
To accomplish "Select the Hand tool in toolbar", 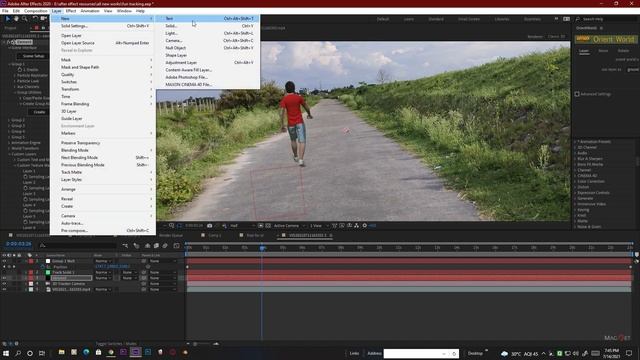I will click(16, 19).
